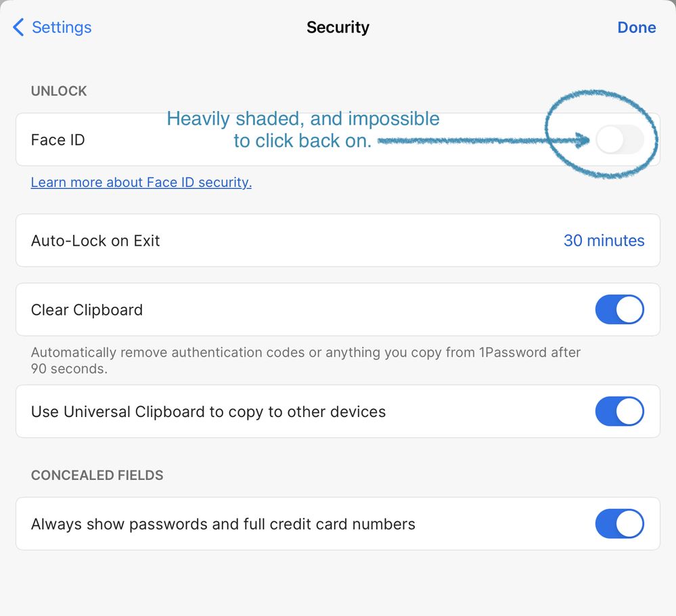Image resolution: width=676 pixels, height=616 pixels.
Task: Enable the greyed-out Face ID switch
Action: point(619,140)
